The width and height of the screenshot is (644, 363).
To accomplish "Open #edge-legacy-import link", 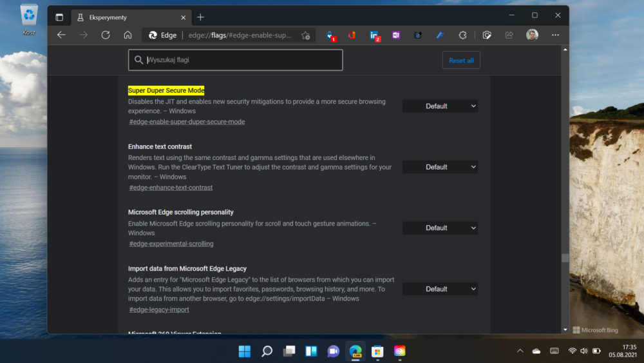I will (159, 309).
